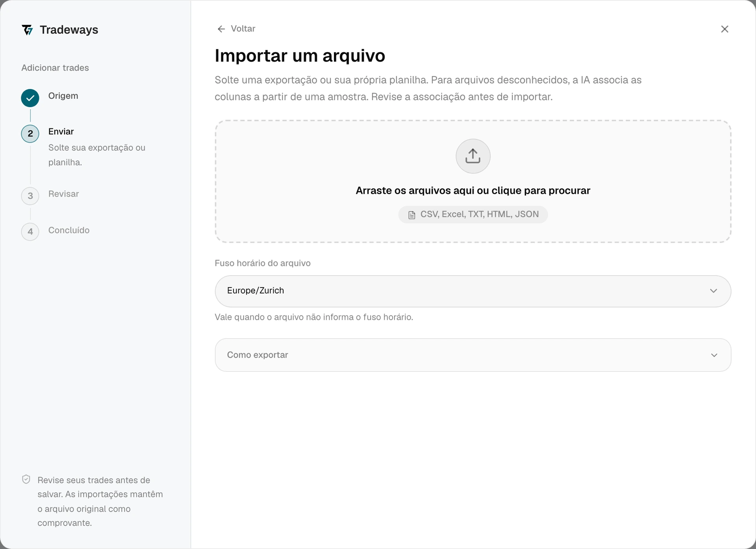The image size is (756, 549).
Task: Close the import dialog with X
Action: point(724,29)
